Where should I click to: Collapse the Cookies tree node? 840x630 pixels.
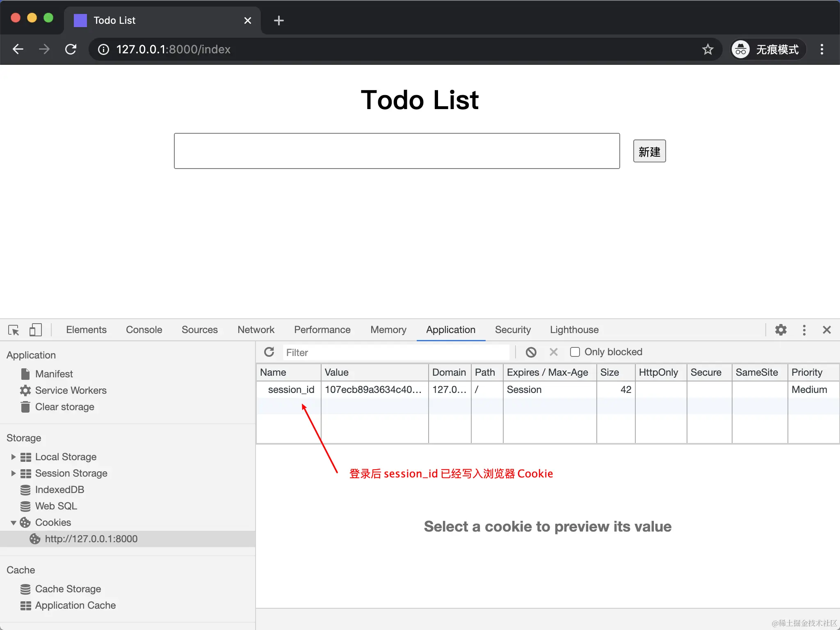(13, 523)
